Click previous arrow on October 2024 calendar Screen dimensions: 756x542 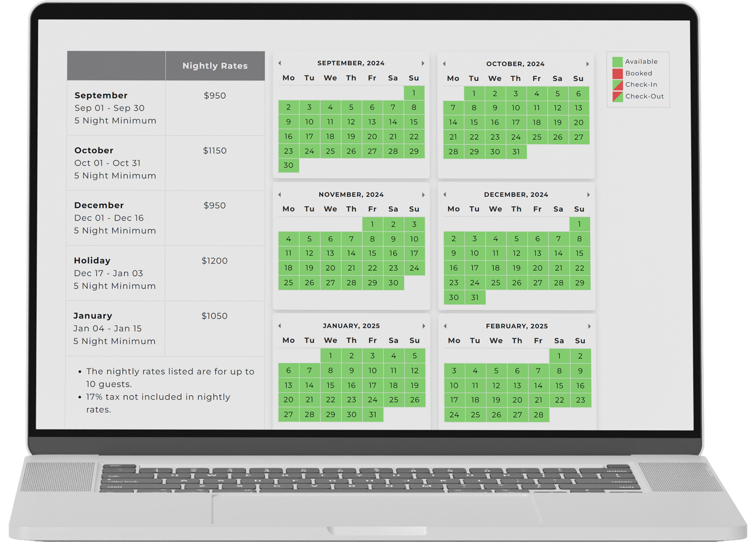point(444,64)
